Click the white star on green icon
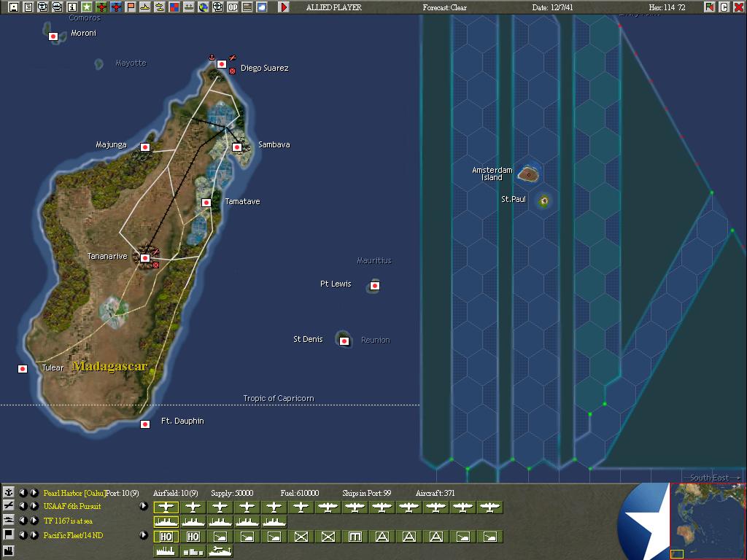Viewport: 747px width, 560px height. [86, 7]
